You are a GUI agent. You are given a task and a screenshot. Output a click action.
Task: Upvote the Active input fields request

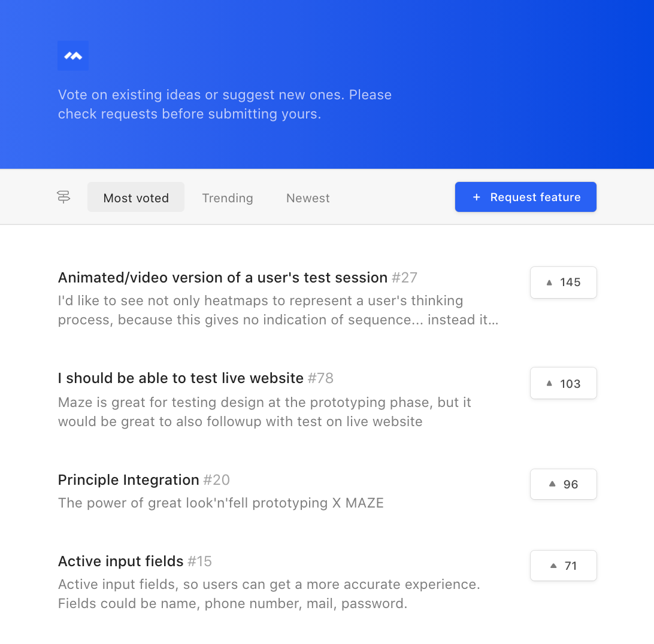click(564, 566)
